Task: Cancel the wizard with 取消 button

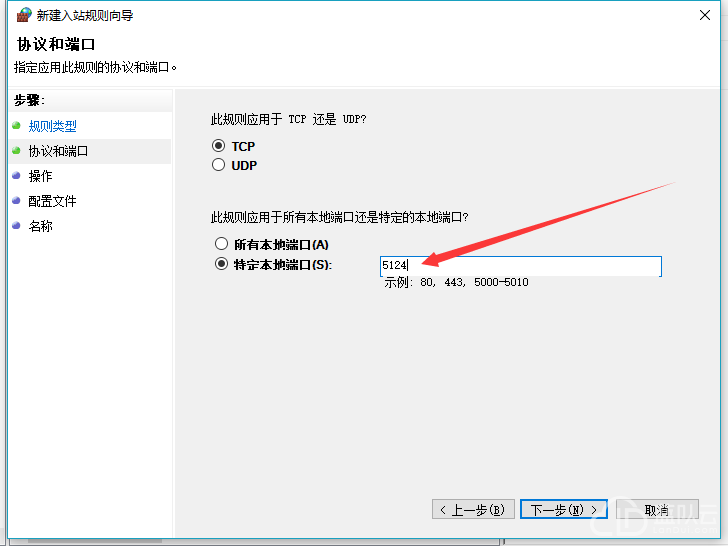Action: [657, 510]
